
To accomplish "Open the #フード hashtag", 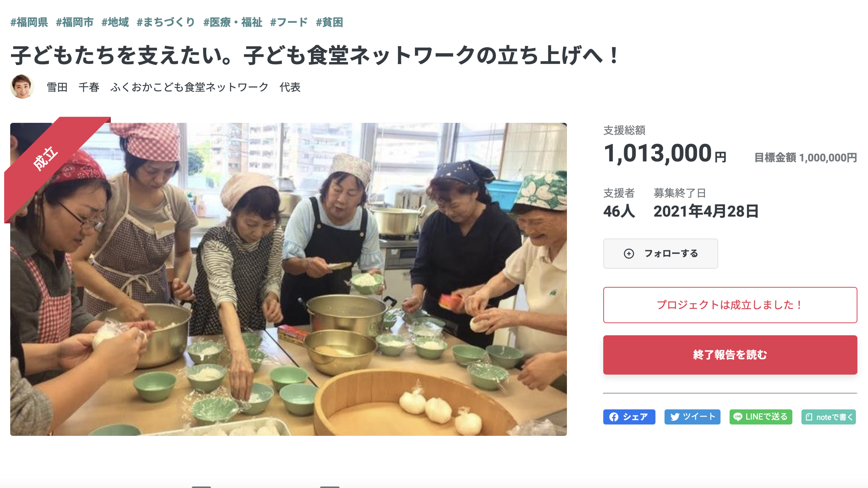I will [289, 22].
